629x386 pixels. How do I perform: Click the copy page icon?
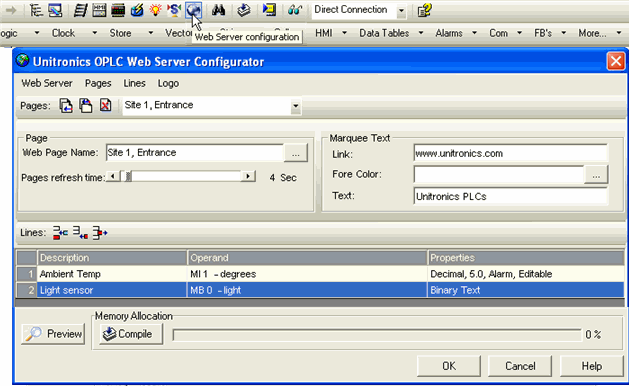click(x=85, y=106)
